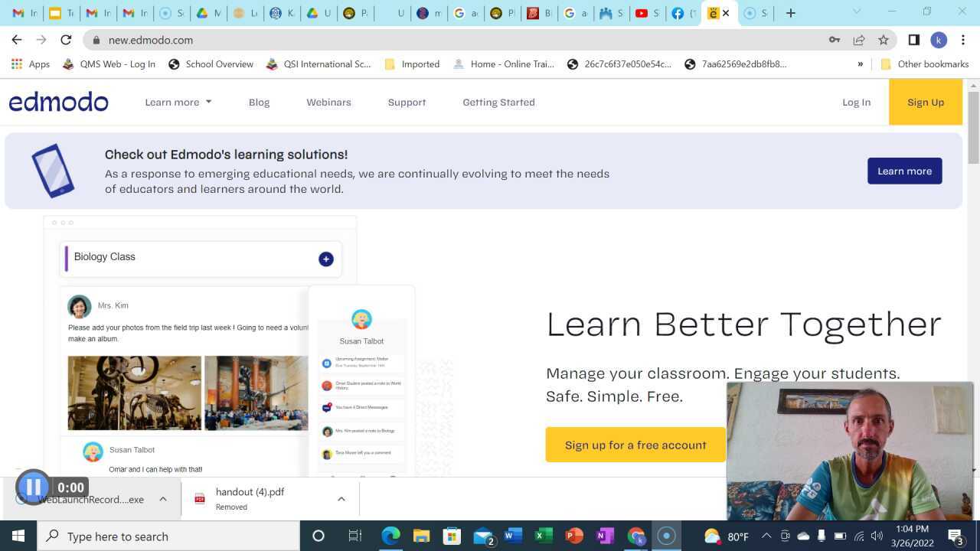Screen dimensions: 980x551
Task: Click "Sign up for a free account"
Action: 635,445
